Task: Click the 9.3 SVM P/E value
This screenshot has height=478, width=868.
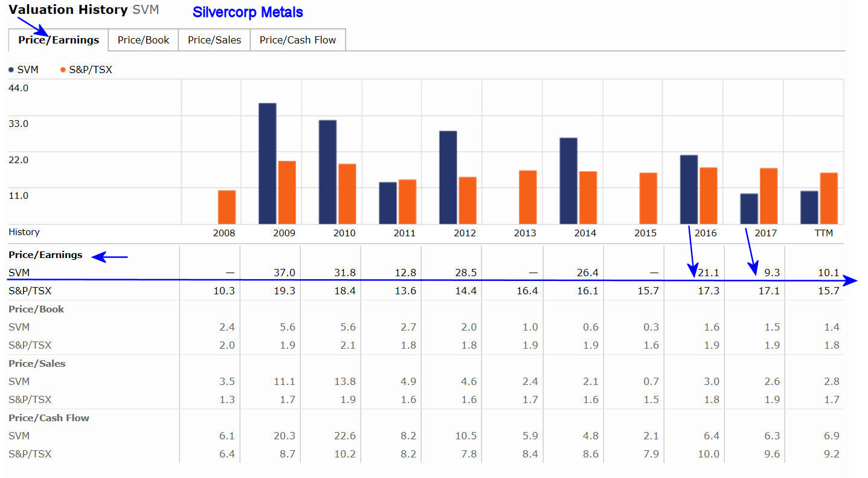Action: [x=772, y=273]
